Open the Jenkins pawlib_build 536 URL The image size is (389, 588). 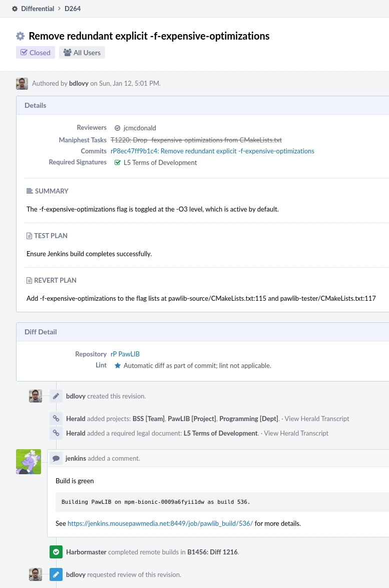160,523
